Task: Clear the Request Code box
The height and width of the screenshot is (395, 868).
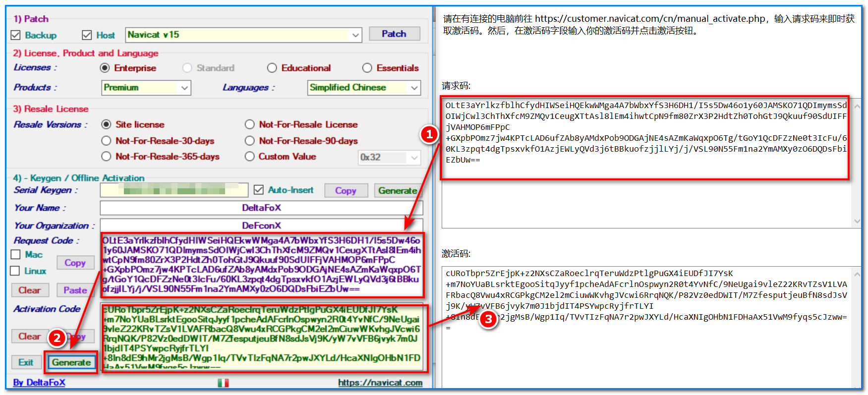Action: click(30, 290)
